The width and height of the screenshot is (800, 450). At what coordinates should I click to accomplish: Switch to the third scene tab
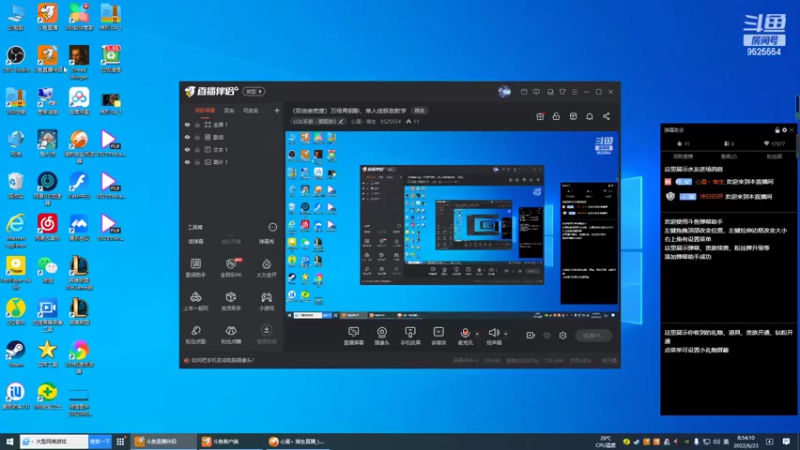coord(251,110)
